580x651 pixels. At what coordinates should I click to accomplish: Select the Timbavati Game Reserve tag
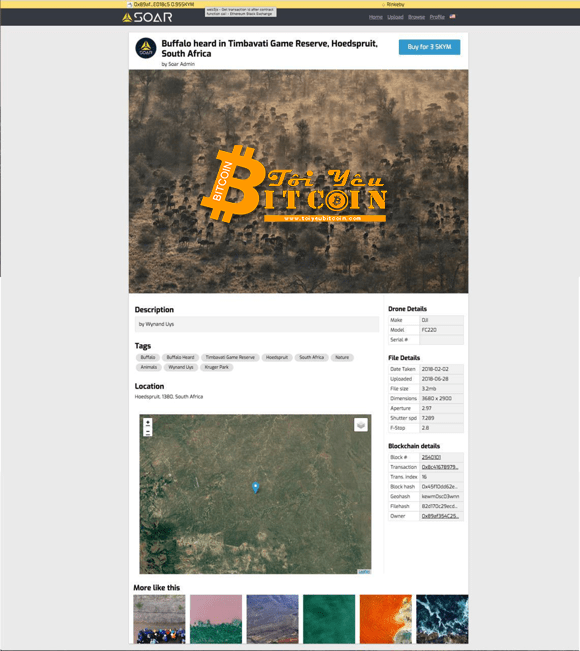230,357
